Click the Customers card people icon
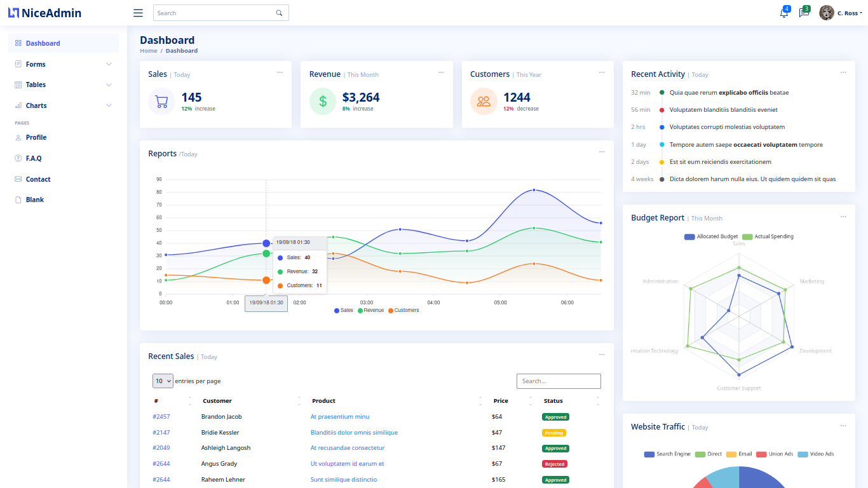 click(x=484, y=101)
